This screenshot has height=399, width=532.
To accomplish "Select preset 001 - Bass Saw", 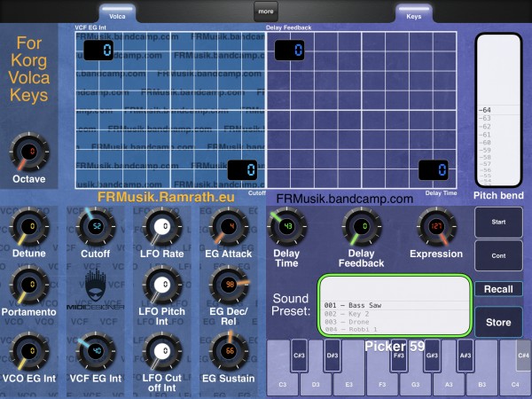I will tap(395, 305).
